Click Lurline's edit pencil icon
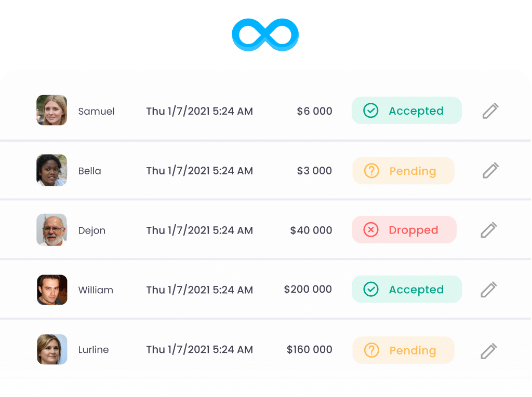Screen dimensions: 532x397 488,351
